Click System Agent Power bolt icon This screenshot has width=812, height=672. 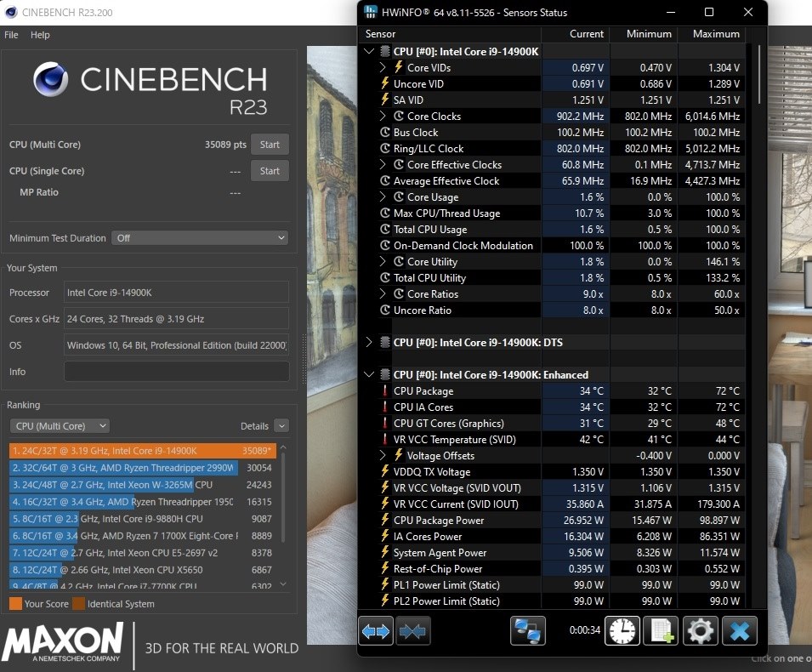385,552
